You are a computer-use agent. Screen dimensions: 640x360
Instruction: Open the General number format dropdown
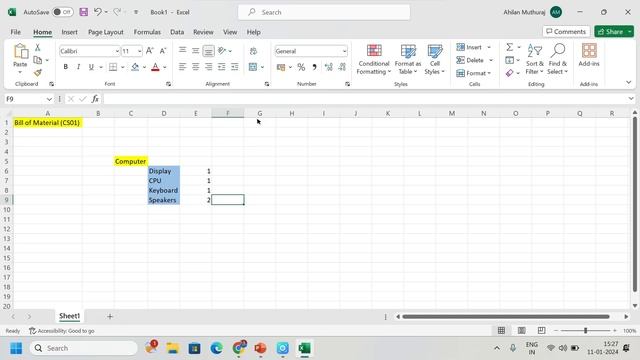(x=344, y=51)
